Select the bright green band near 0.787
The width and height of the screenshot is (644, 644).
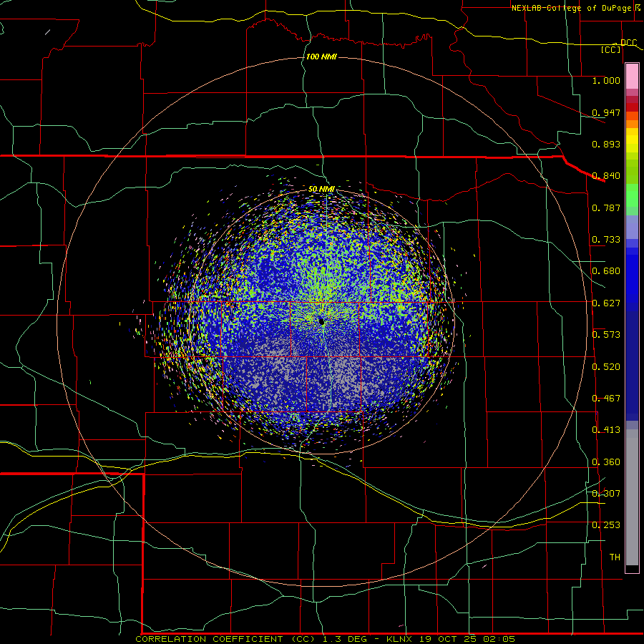(632, 195)
